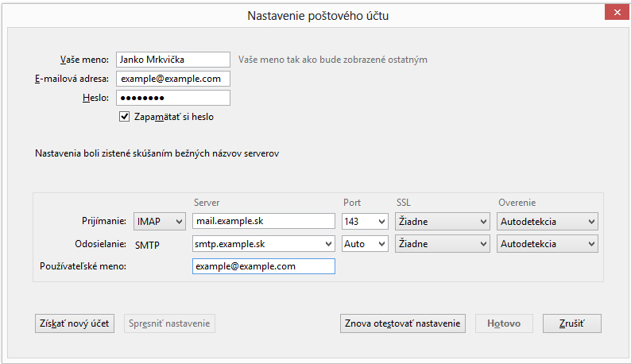The width and height of the screenshot is (631, 364).
Task: Click the Vaše meno input field
Action: click(172, 60)
